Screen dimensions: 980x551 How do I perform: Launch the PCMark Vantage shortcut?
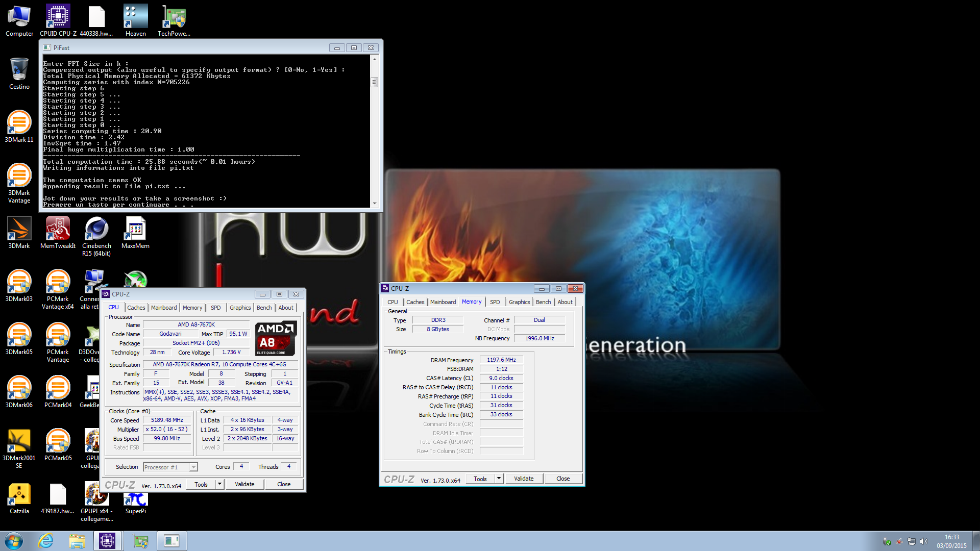coord(58,343)
